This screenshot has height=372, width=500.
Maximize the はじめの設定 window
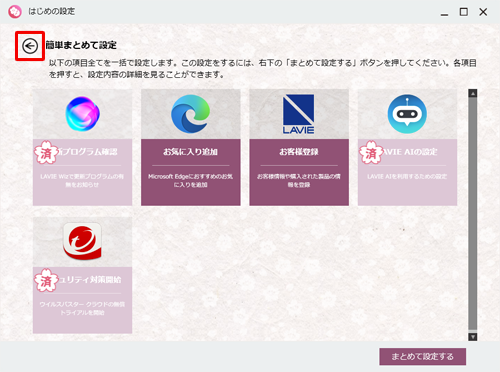[464, 12]
